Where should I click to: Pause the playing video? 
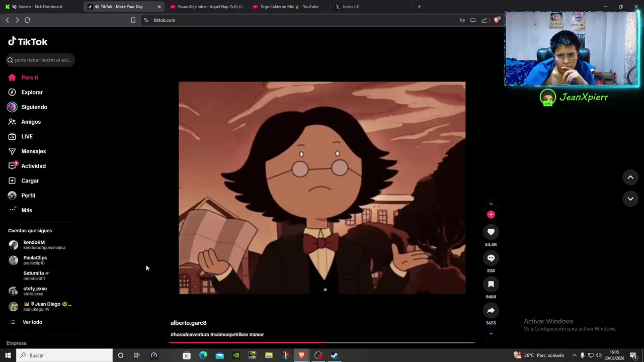[x=322, y=188]
